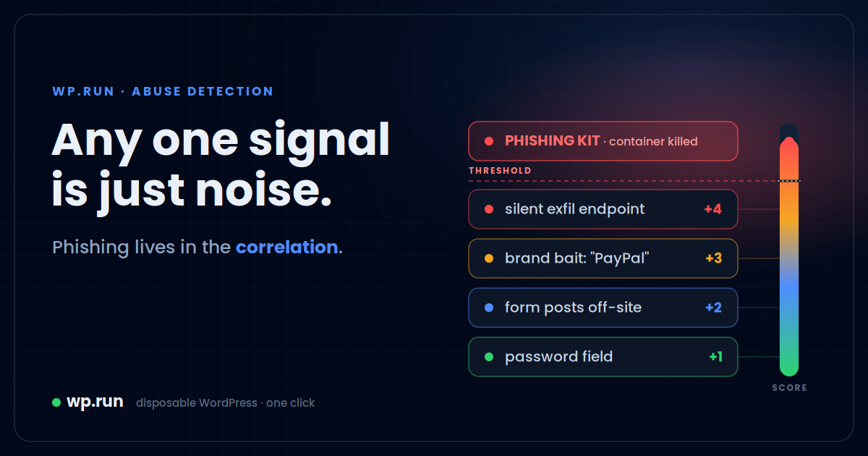
Task: Click the red dot on silent exfil endpoint
Action: point(489,209)
